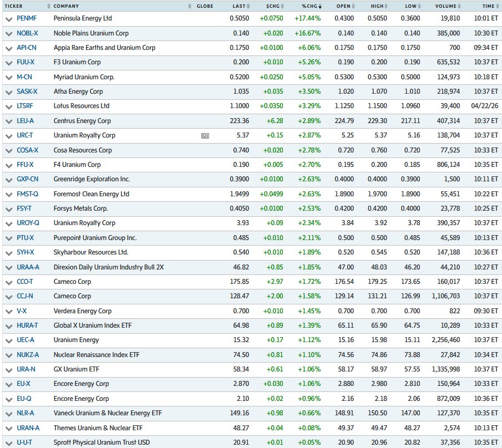
Task: Expand the PENMF row chevron
Action: pyautogui.click(x=9, y=19)
